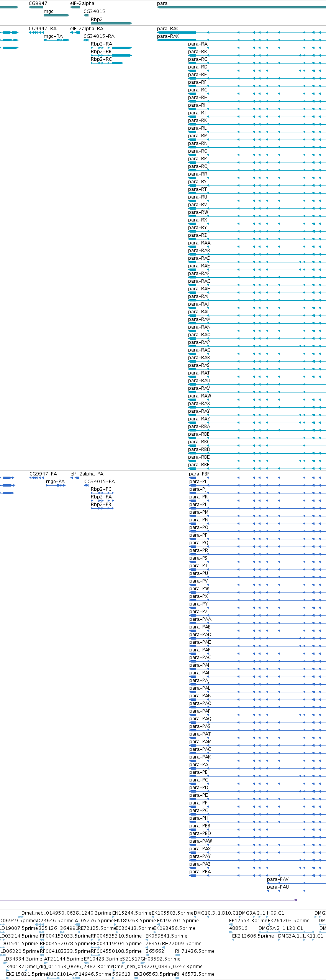Click the rngo gene arrow glyph
Screen dimensions: 326x980
coord(56,15)
